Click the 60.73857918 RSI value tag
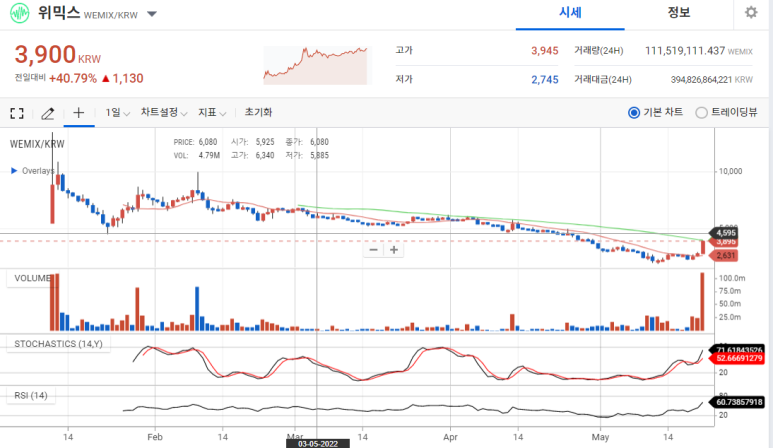This screenshot has height=448, width=773. pyautogui.click(x=738, y=402)
